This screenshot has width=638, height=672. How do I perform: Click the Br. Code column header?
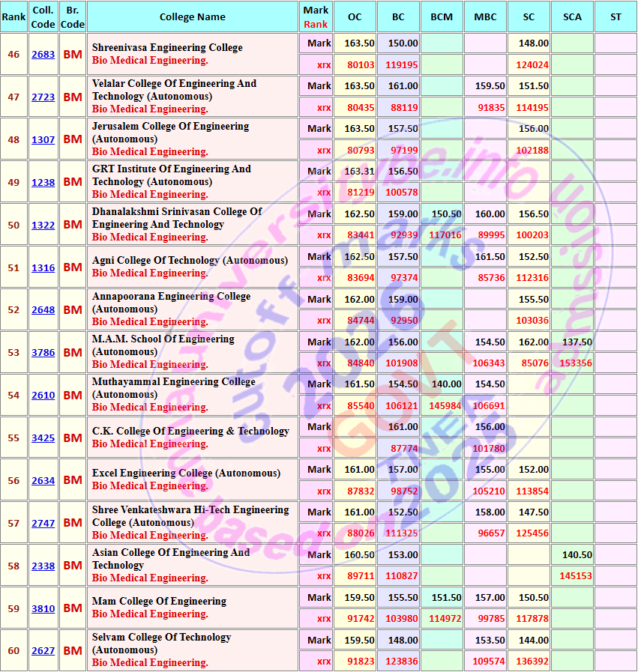[73, 16]
